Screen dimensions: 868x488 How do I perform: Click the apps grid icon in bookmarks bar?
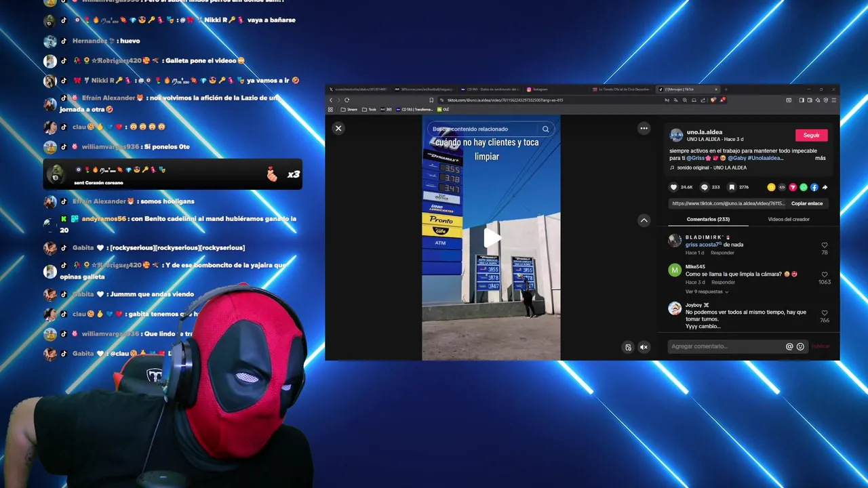[330, 109]
